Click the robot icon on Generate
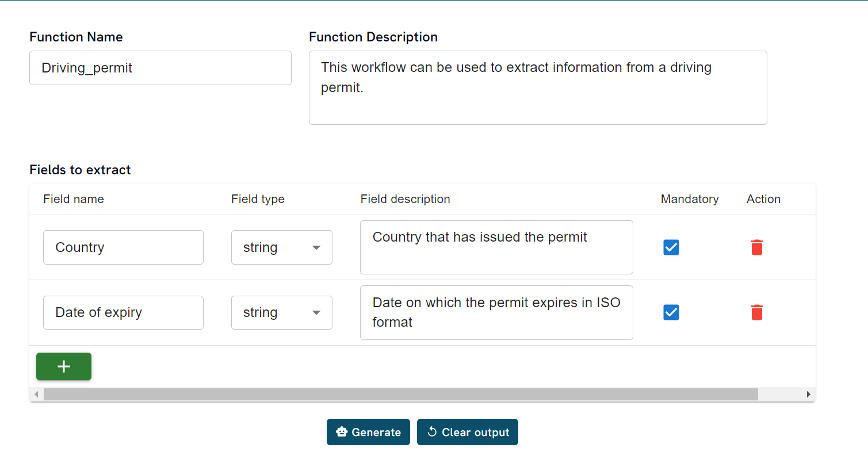868x451 pixels. coord(342,432)
